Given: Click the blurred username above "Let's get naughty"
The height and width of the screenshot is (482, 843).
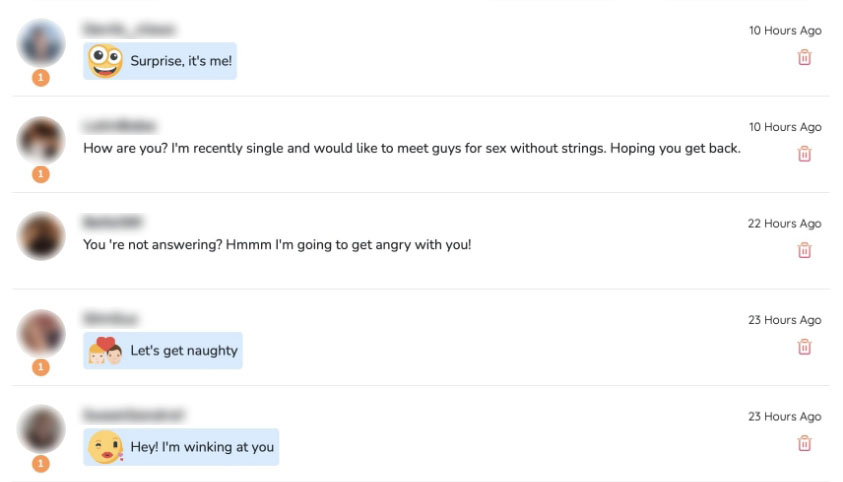Looking at the screenshot, I should click(111, 319).
